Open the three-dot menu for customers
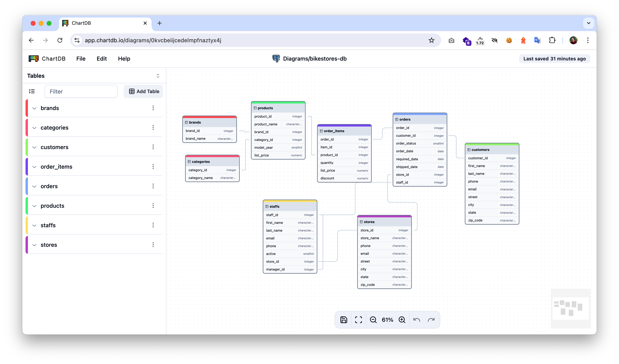This screenshot has width=619, height=364. pyautogui.click(x=153, y=147)
